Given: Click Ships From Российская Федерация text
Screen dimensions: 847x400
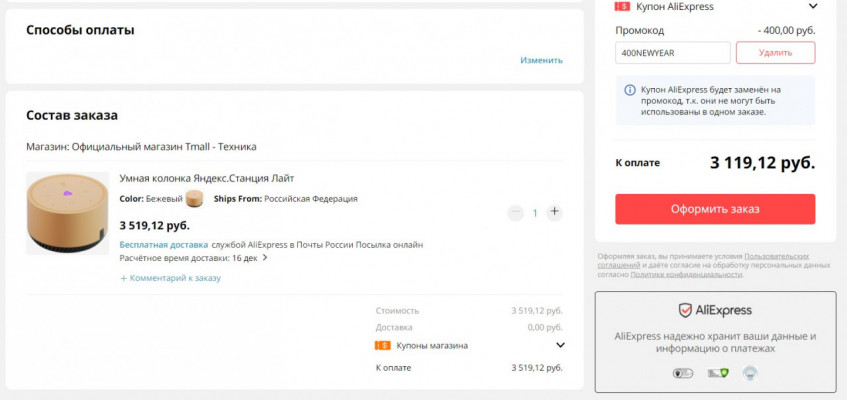Looking at the screenshot, I should click(x=286, y=199).
